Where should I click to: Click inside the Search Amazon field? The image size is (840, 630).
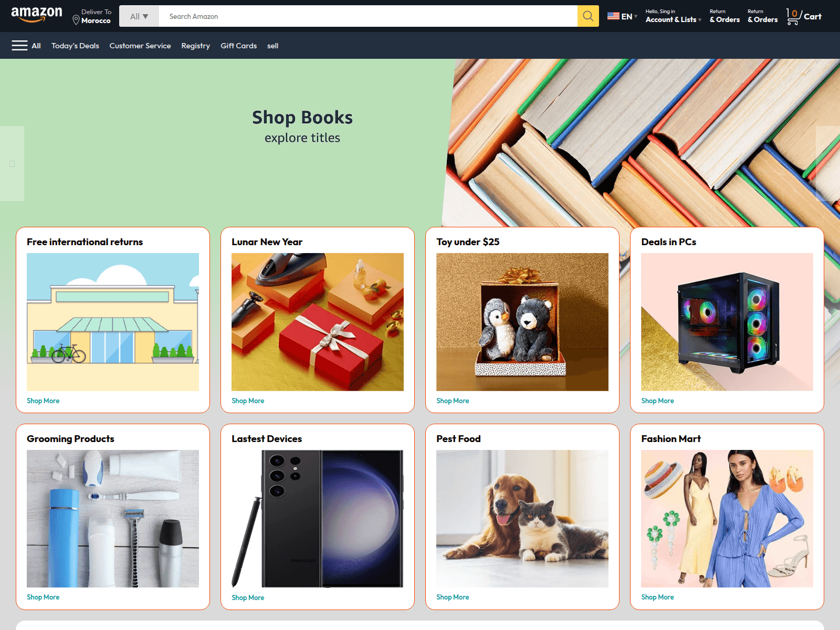[368, 16]
